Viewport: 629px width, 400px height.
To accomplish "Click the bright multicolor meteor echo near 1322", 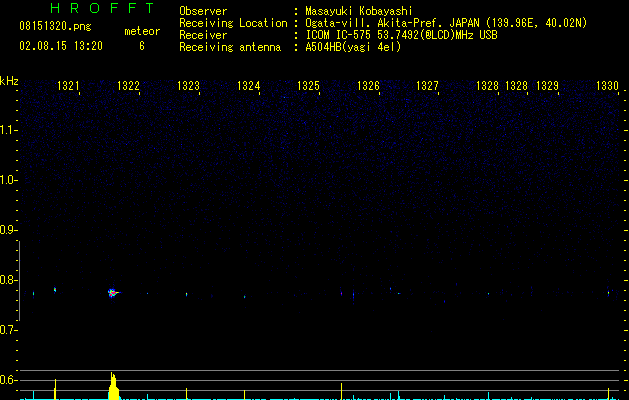I will pyautogui.click(x=113, y=293).
